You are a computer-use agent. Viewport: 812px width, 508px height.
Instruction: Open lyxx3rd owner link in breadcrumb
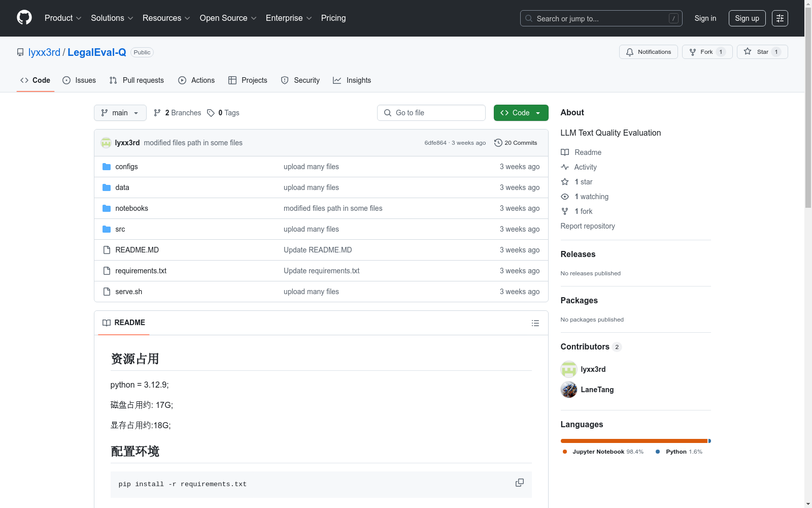click(x=44, y=52)
